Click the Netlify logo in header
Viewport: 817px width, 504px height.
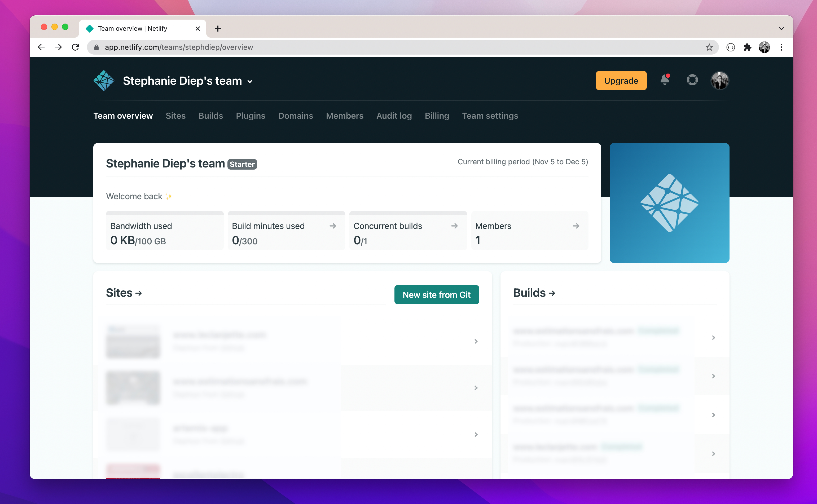(x=103, y=81)
